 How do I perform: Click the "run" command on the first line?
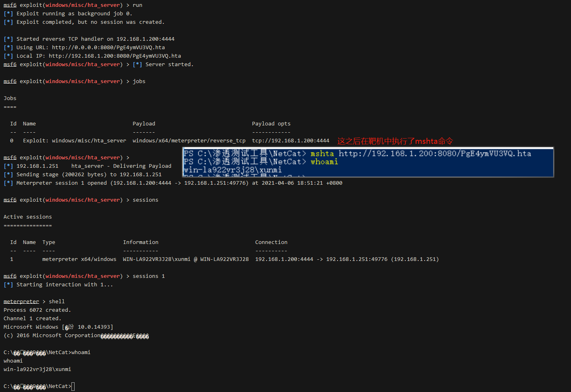coord(138,5)
